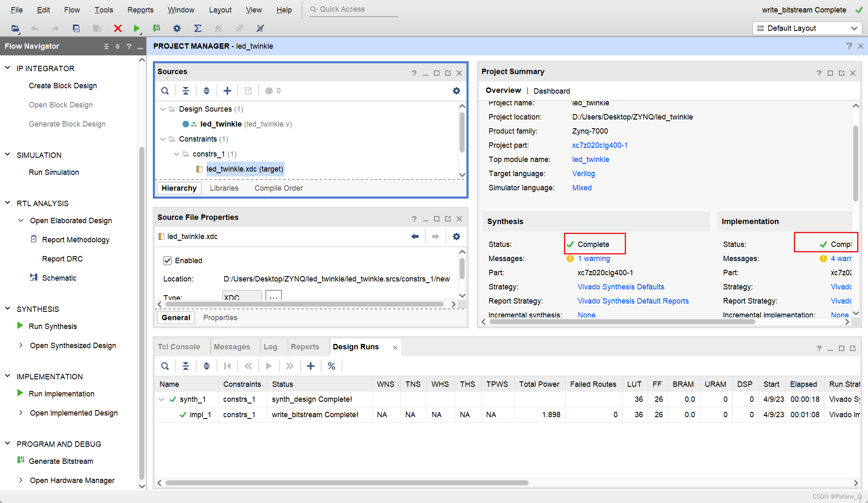Viewport: 868px width, 503px height.
Task: Click the Design Runs horizontal scrollbar
Action: pos(347,483)
